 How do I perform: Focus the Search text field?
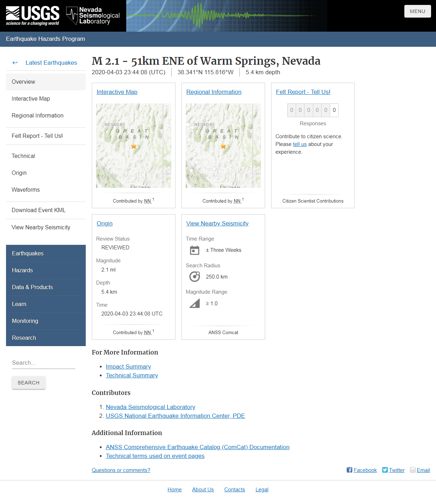(x=43, y=363)
